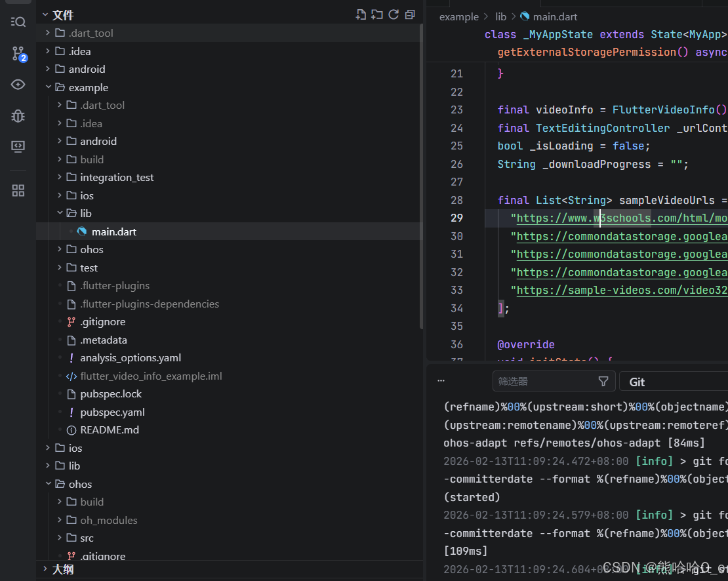Open the more actions ellipsis in output panel

click(441, 381)
